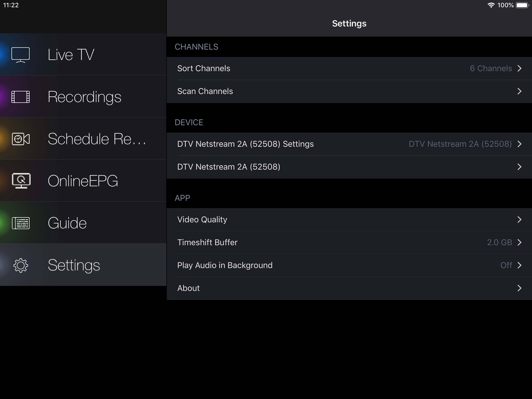Expand the Sort Channels chevron
The image size is (532, 399).
click(520, 68)
